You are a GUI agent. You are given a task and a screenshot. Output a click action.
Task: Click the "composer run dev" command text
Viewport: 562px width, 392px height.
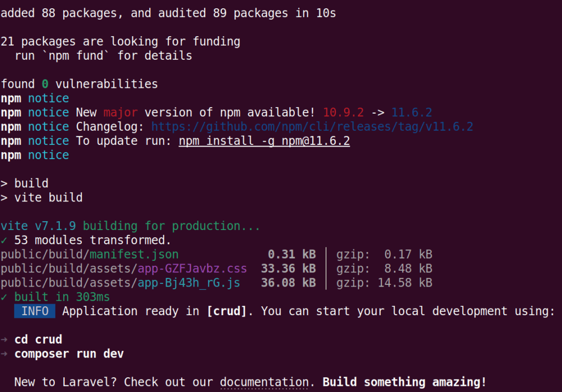point(69,354)
